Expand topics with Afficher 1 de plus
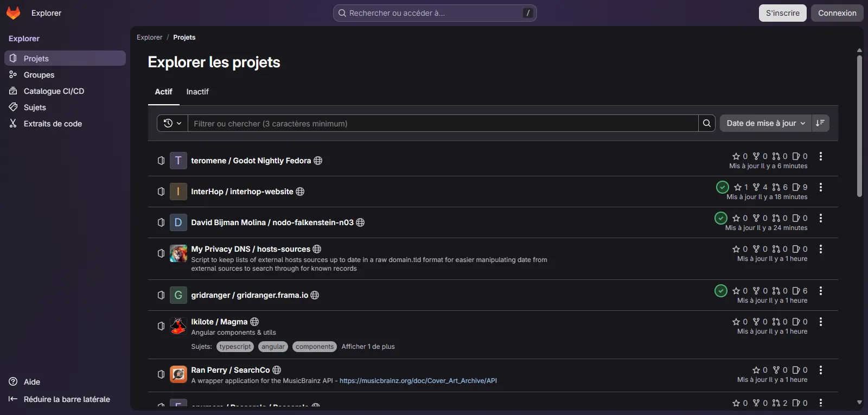The height and width of the screenshot is (415, 868). (x=368, y=347)
